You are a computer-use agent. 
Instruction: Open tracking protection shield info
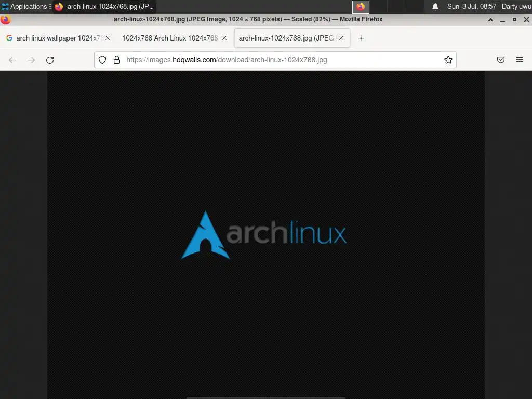tap(102, 60)
